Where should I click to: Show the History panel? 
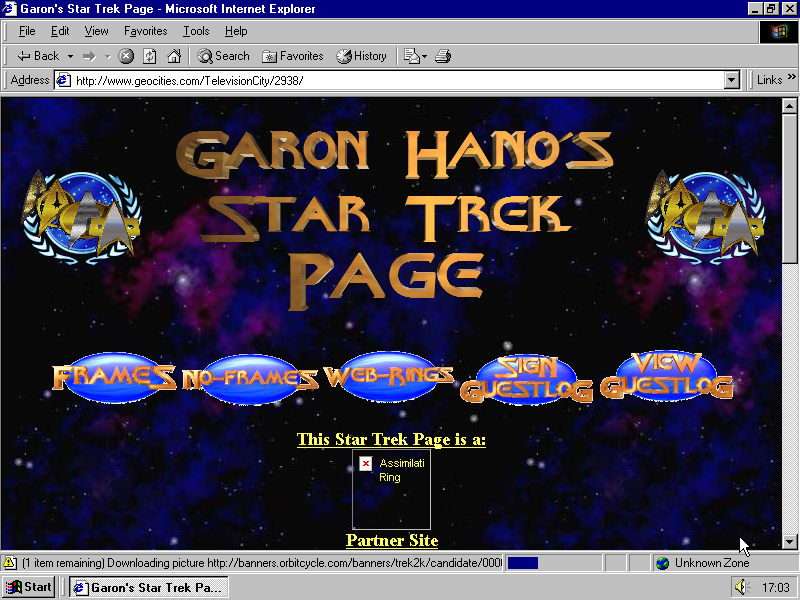(361, 56)
